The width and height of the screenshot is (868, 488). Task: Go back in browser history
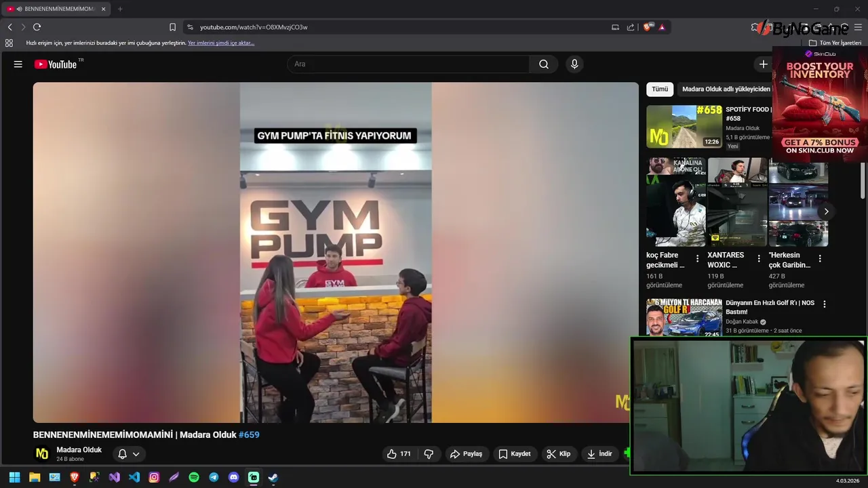(x=9, y=27)
